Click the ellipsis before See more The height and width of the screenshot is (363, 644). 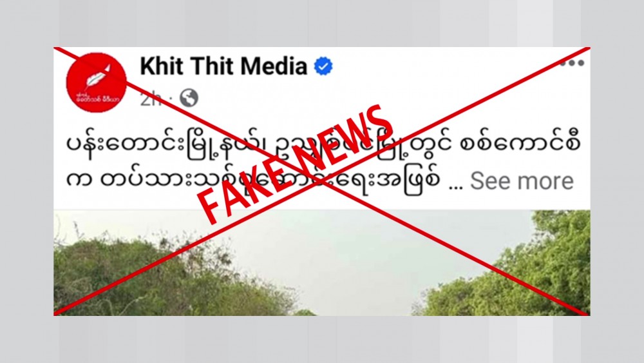point(455,186)
